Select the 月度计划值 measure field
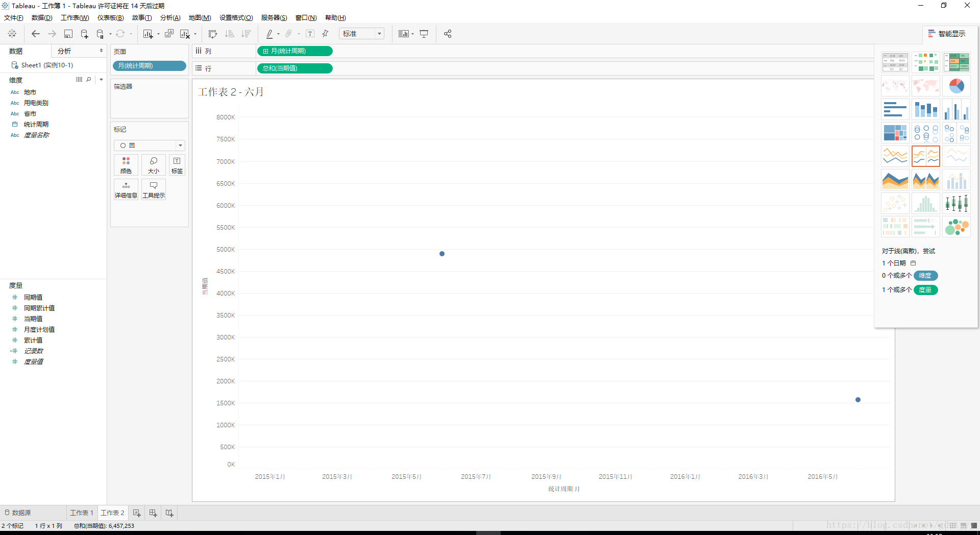Image resolution: width=980 pixels, height=535 pixels. [39, 329]
